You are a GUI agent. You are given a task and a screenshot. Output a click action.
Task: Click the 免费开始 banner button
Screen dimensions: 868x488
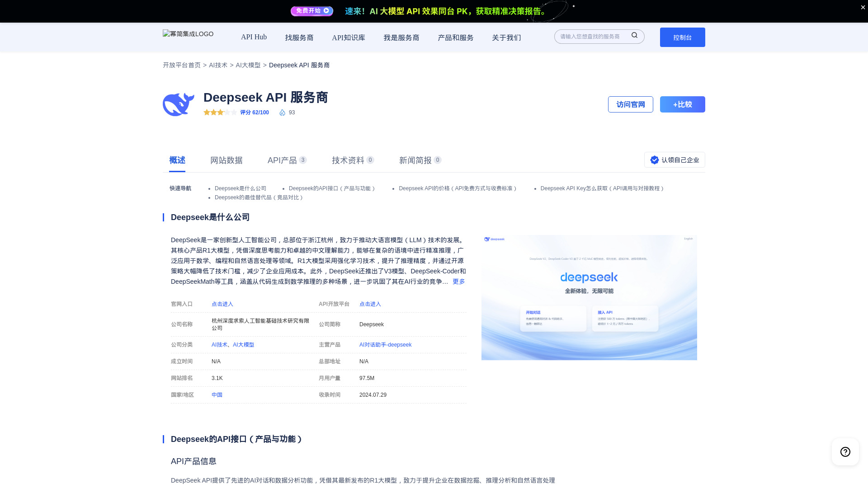point(312,11)
